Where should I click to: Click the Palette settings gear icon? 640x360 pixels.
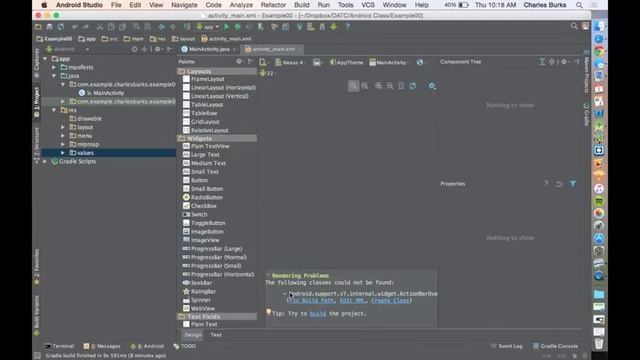[239, 62]
